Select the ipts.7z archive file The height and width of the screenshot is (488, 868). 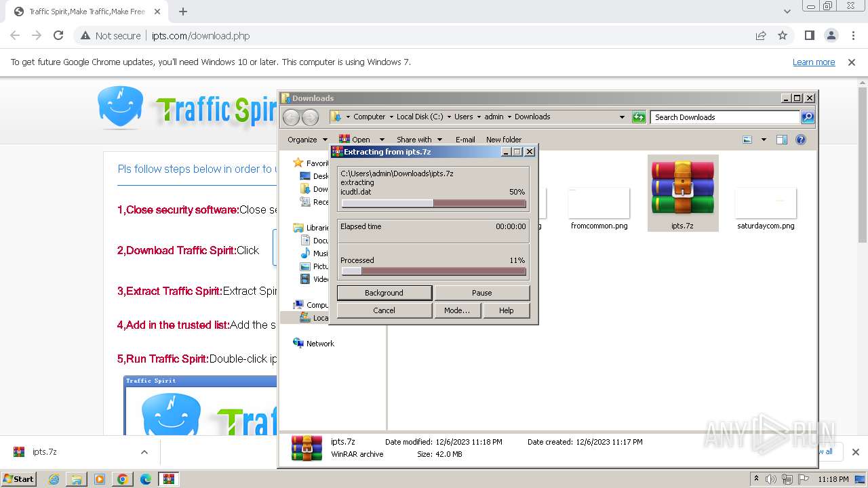[683, 193]
